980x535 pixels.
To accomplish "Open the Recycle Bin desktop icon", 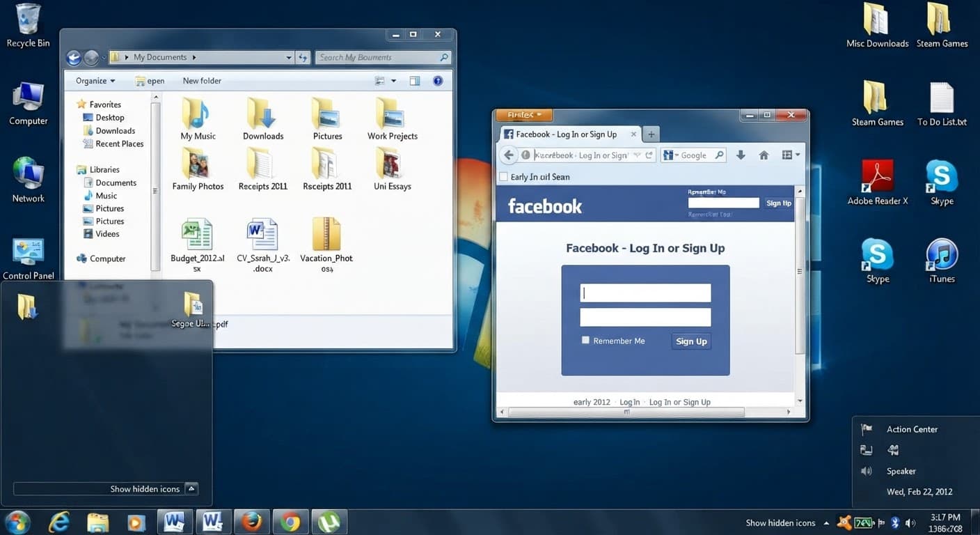I will [28, 26].
